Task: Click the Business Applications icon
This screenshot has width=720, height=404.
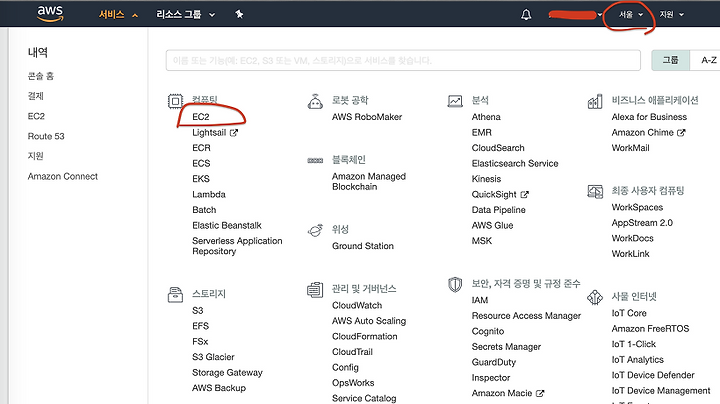Action: coord(595,101)
